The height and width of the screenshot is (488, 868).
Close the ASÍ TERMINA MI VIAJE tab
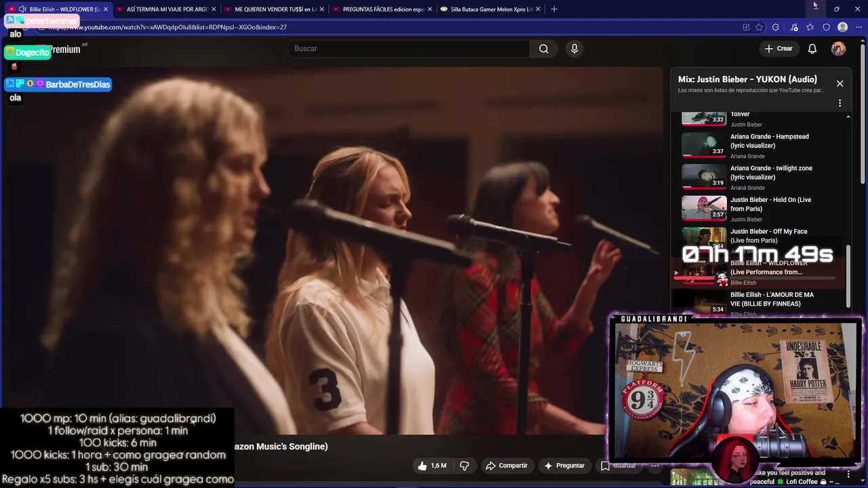click(214, 9)
